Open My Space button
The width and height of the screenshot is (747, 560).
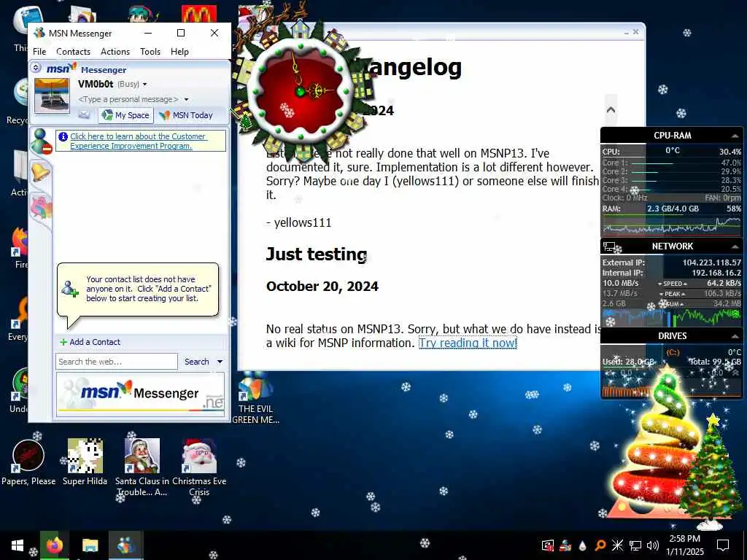pos(125,115)
